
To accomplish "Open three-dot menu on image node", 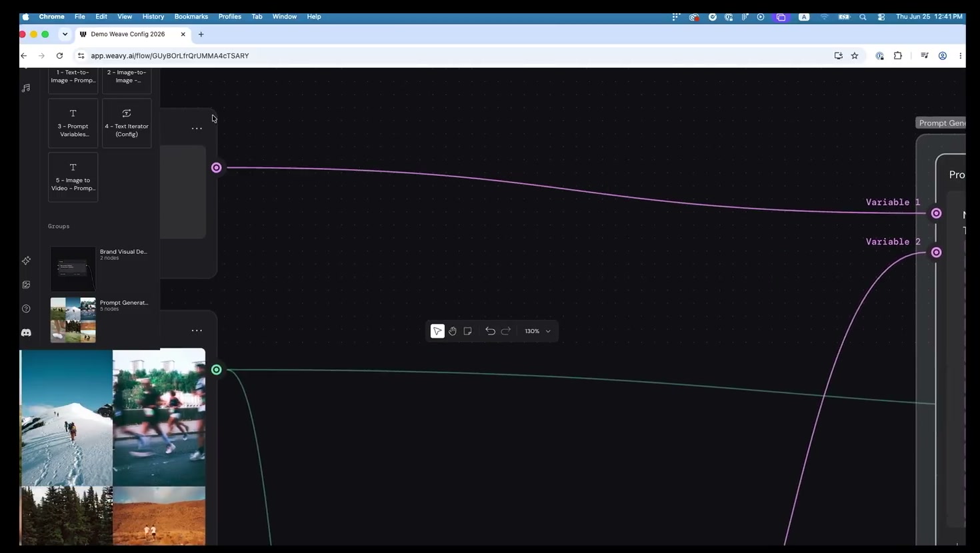I will pyautogui.click(x=197, y=330).
